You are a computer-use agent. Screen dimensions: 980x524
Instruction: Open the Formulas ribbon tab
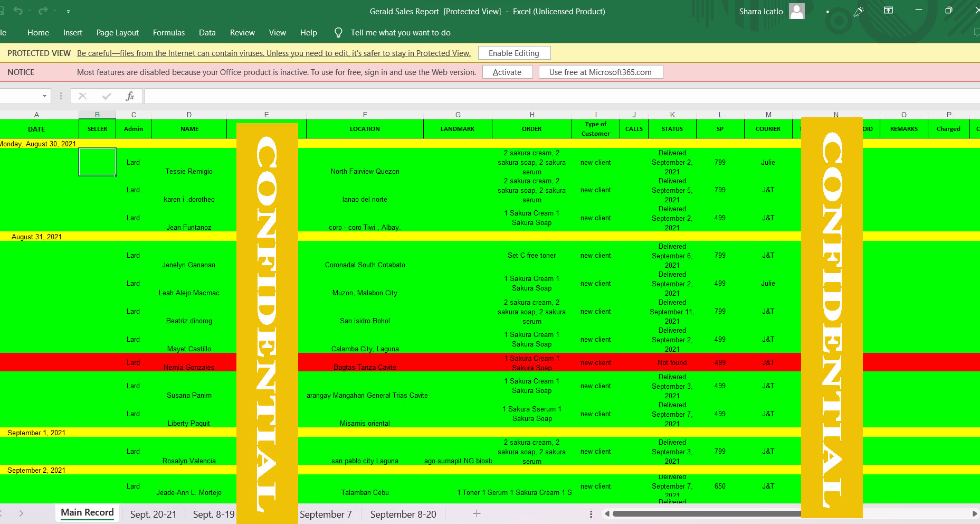[169, 33]
